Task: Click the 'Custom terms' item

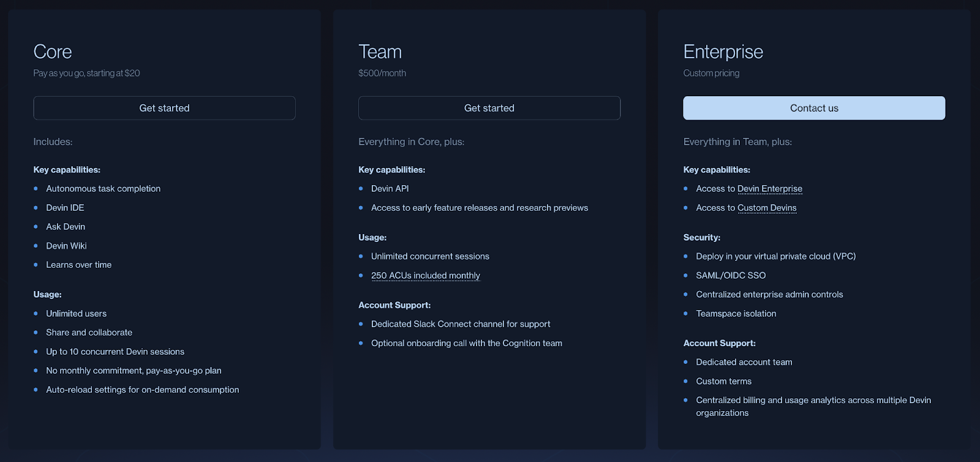Action: tap(724, 381)
